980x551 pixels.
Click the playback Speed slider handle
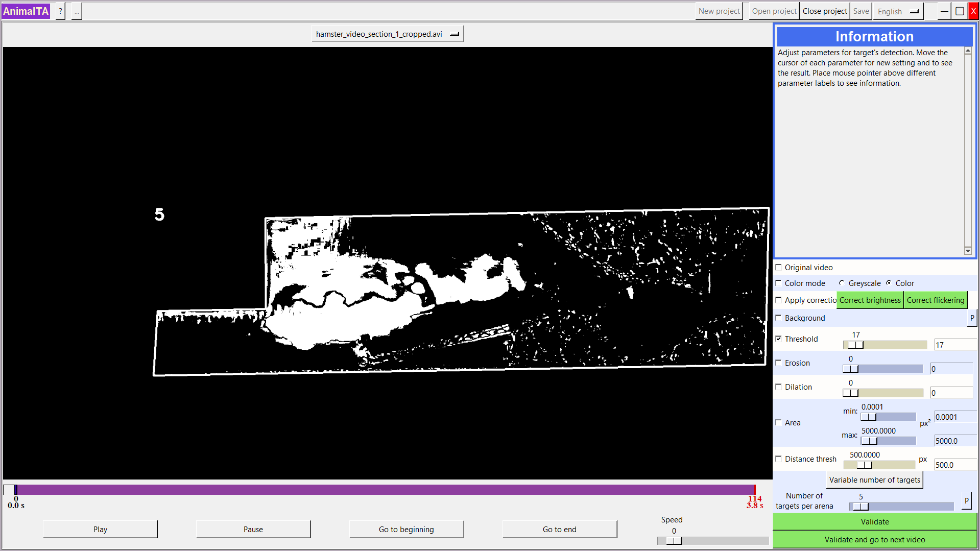(x=674, y=541)
